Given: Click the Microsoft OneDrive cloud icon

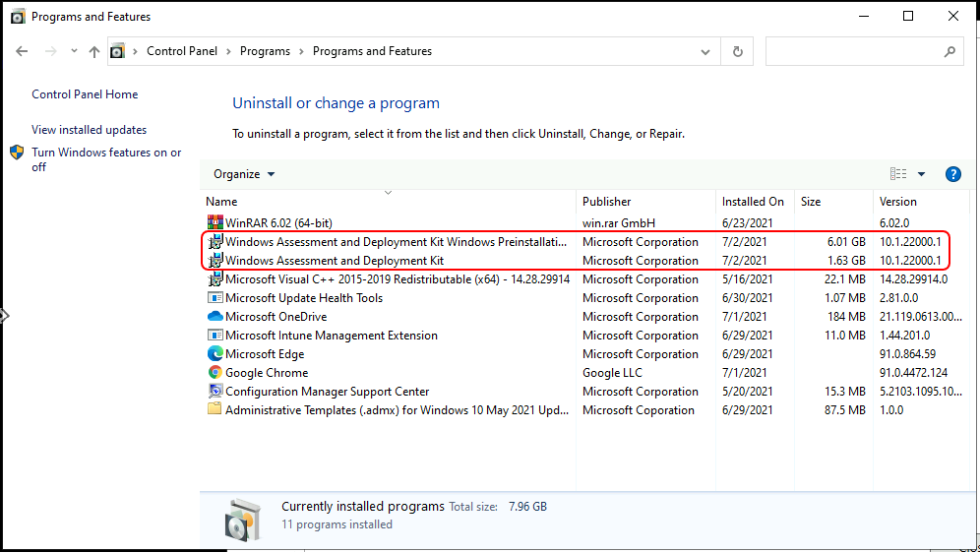Looking at the screenshot, I should [x=215, y=316].
